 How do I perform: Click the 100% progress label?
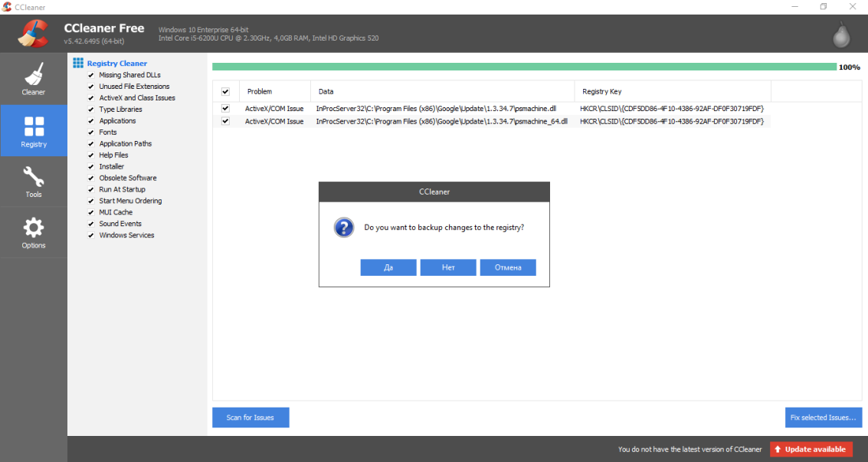click(849, 67)
